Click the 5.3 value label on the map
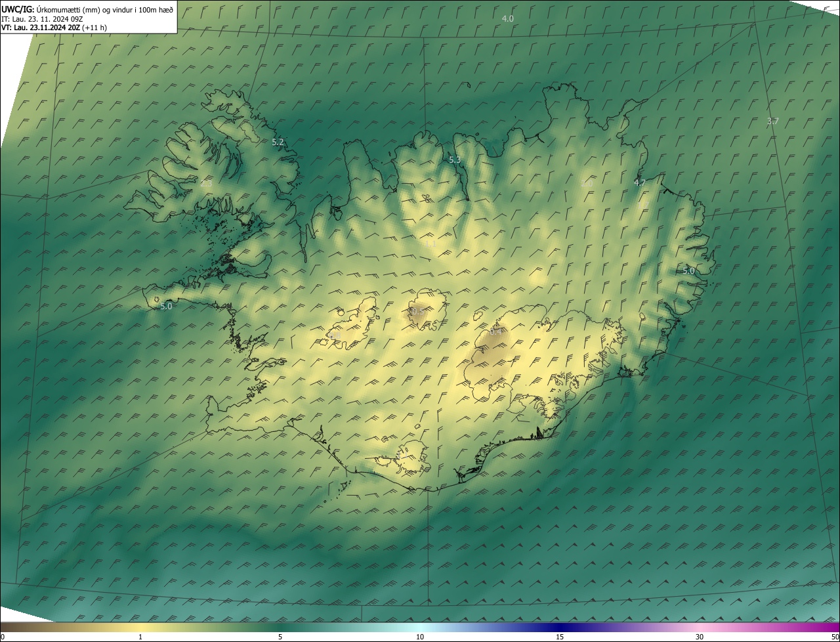The width and height of the screenshot is (840, 642). pyautogui.click(x=455, y=160)
